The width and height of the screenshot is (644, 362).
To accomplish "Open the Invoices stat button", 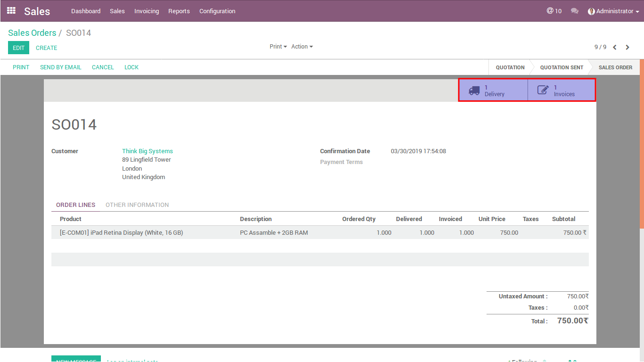I will (561, 90).
